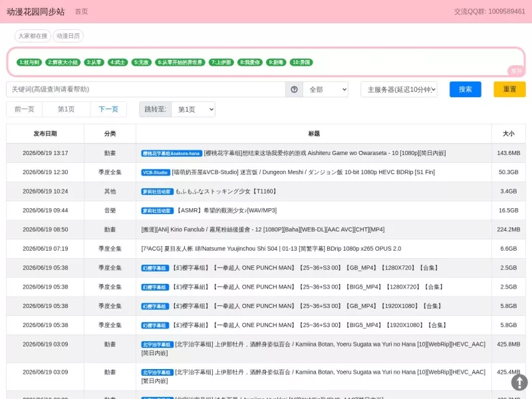Click trending tag 6:从零开始的异世界

[180, 63]
